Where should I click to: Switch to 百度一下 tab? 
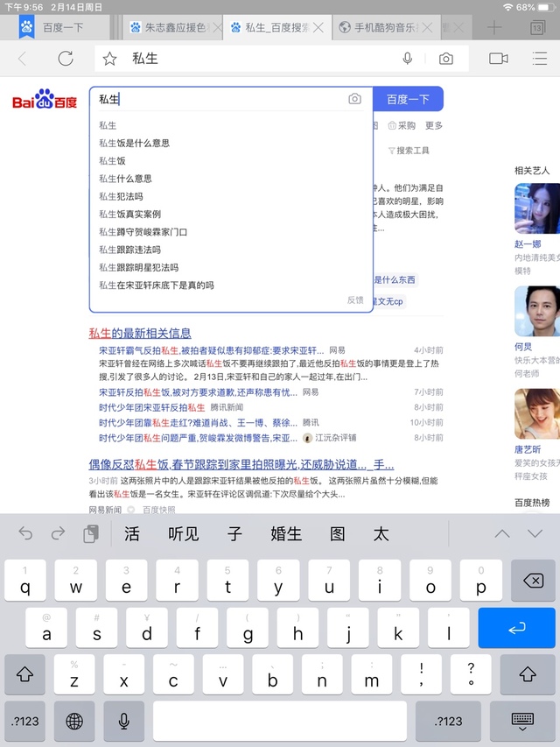(63, 28)
